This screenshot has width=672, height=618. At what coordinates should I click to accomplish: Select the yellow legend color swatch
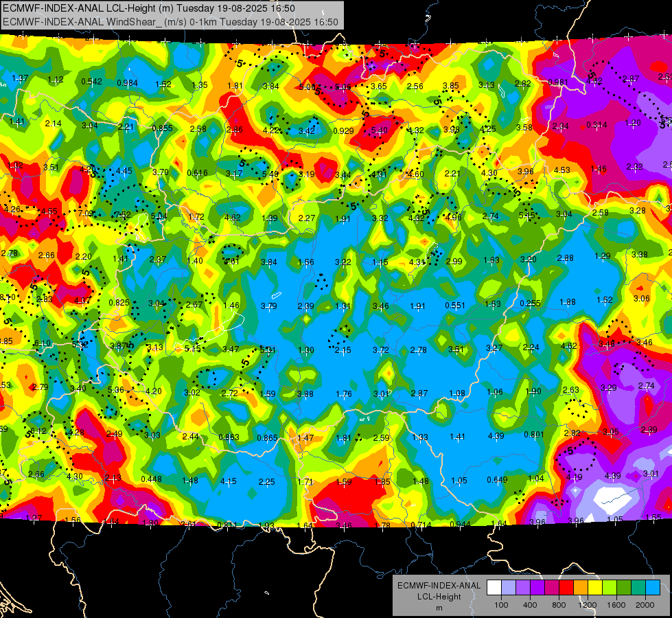pyautogui.click(x=595, y=588)
